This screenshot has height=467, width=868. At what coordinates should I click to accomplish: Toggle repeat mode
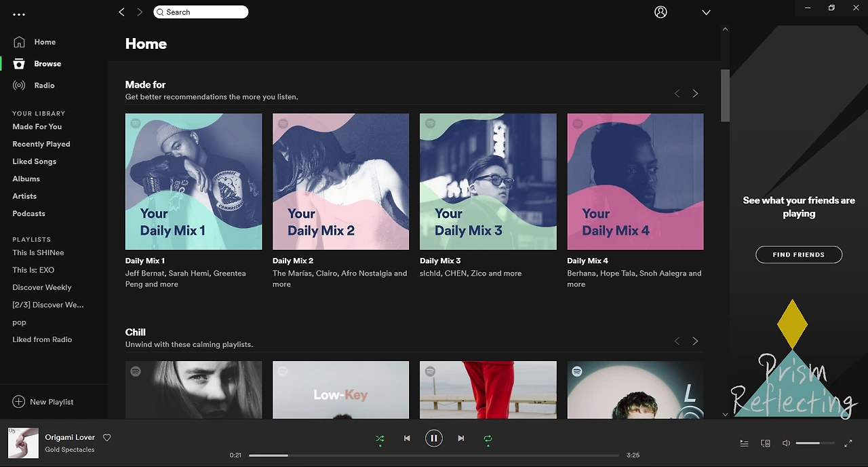click(488, 438)
